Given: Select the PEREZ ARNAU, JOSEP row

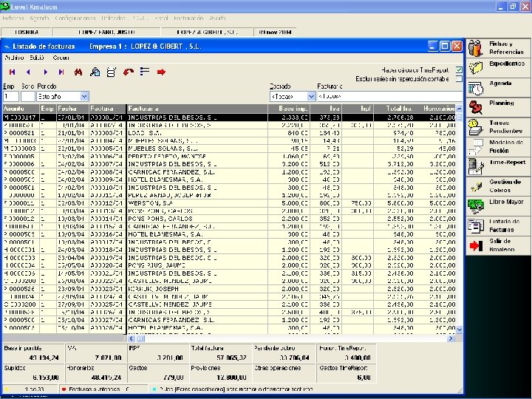Looking at the screenshot, I should click(229, 195).
